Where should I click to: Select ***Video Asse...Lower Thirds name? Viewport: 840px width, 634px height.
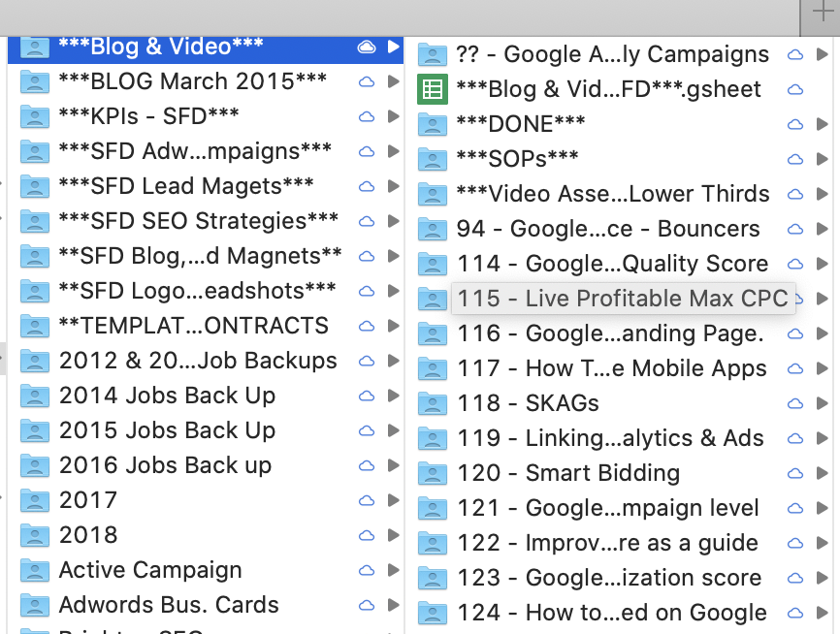[613, 194]
